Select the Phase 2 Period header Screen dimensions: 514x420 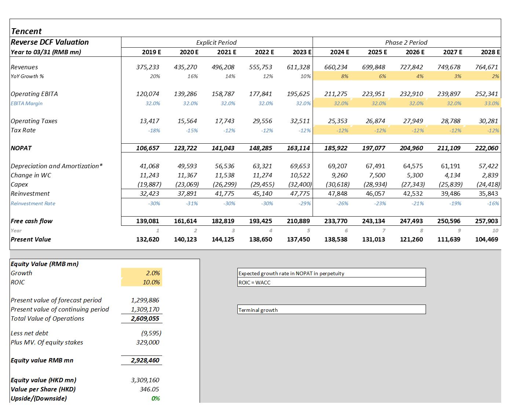(x=406, y=43)
